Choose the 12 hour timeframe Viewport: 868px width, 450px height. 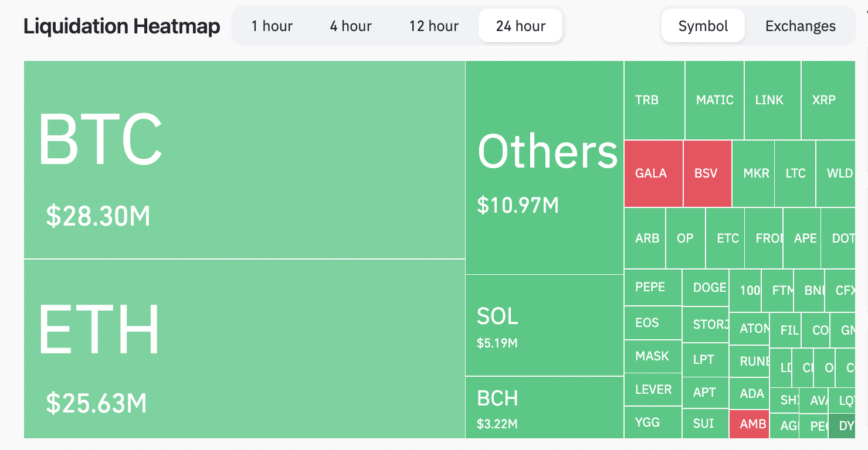pyautogui.click(x=434, y=26)
